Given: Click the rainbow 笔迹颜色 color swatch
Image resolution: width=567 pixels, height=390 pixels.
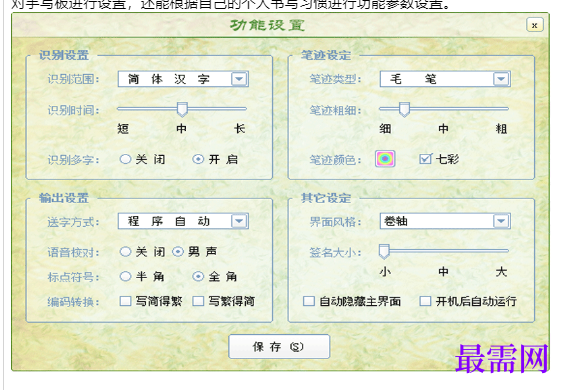Looking at the screenshot, I should coord(385,159).
